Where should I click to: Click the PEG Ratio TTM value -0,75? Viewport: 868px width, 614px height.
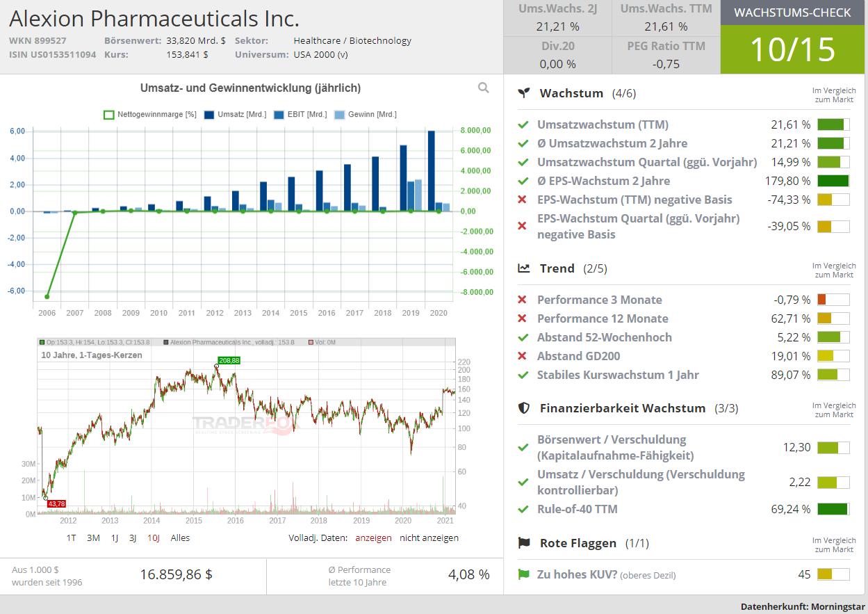coord(666,64)
